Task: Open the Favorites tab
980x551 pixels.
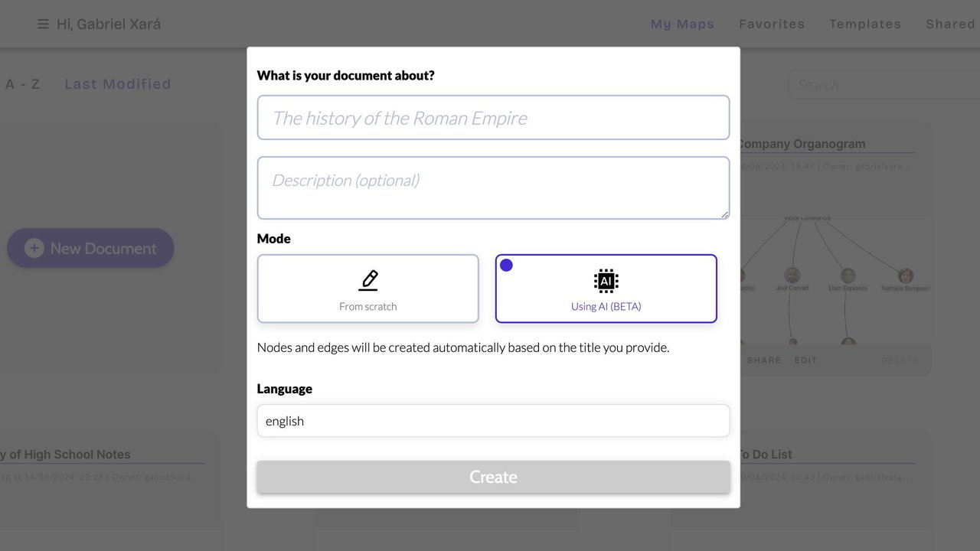Action: (x=772, y=24)
